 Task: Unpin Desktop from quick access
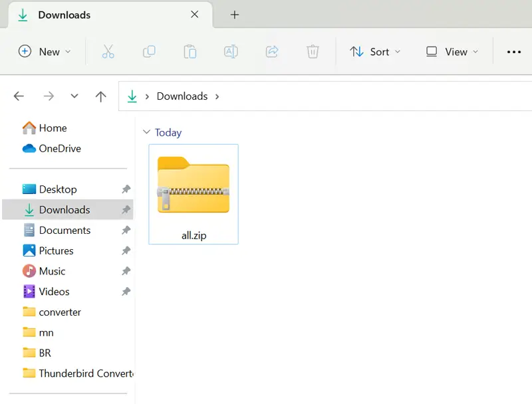coord(126,189)
